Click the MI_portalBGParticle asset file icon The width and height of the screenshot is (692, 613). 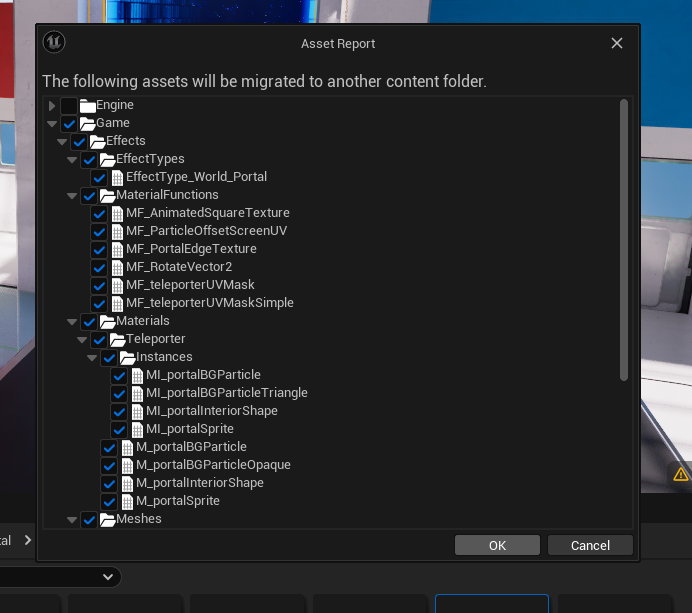(x=137, y=376)
